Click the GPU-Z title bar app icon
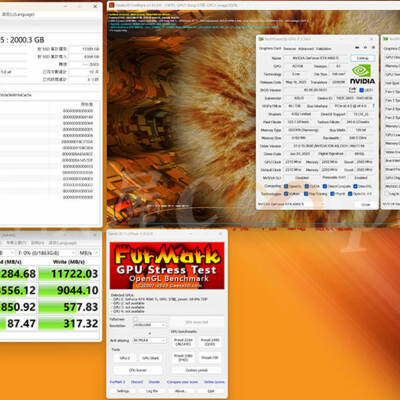 (261, 39)
